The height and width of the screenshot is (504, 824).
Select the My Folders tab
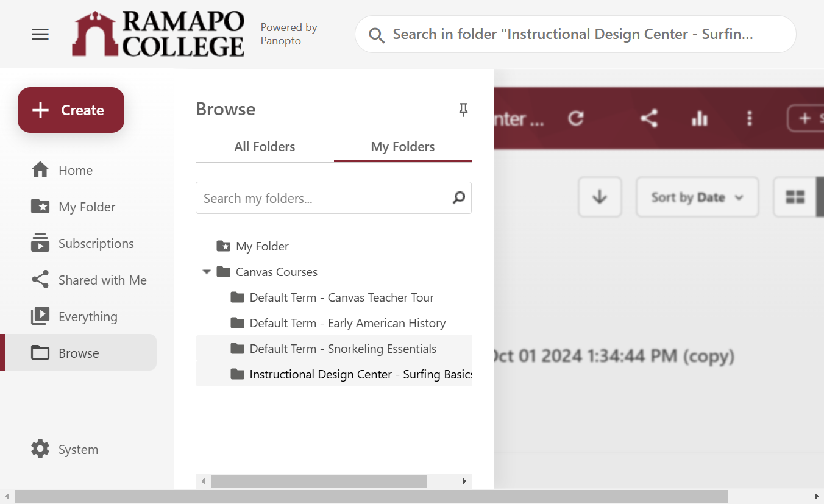coord(403,147)
